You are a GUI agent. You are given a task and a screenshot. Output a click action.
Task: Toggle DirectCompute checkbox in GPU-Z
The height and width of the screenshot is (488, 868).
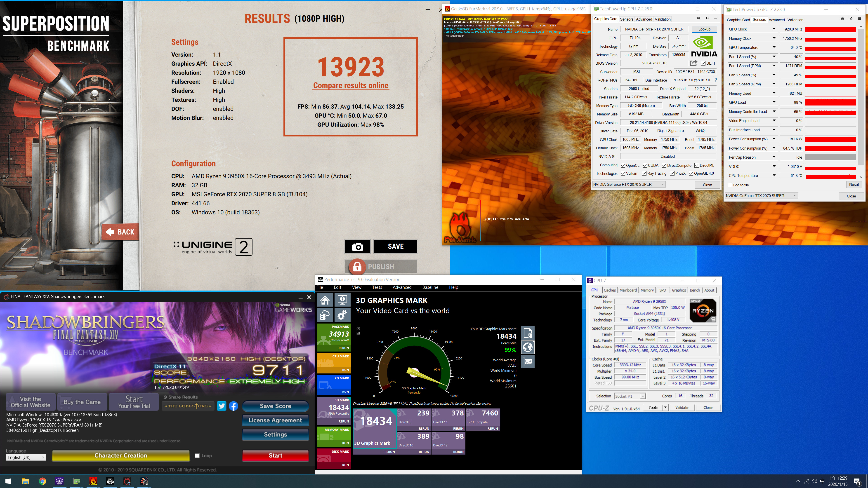click(x=664, y=165)
